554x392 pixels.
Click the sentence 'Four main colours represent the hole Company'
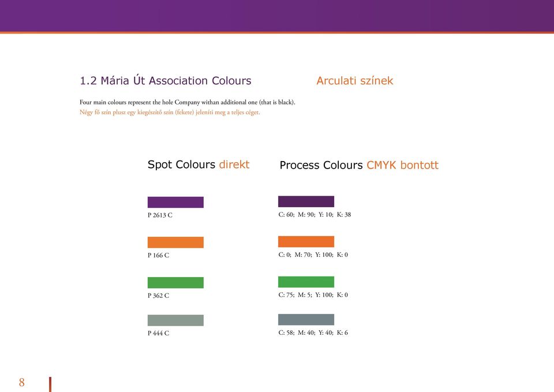click(x=140, y=103)
